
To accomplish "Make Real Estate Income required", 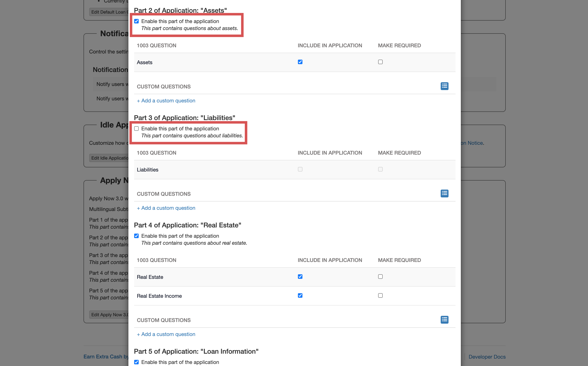I will (x=380, y=295).
